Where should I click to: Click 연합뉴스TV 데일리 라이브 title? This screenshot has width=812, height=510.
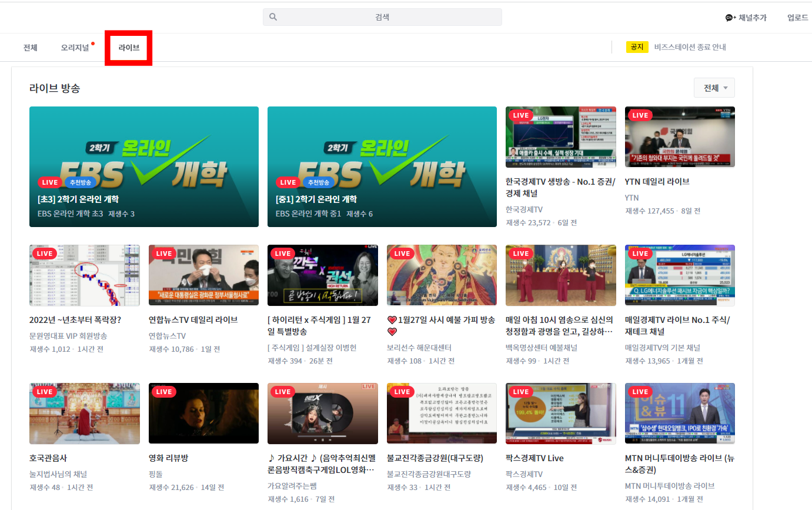tap(193, 320)
